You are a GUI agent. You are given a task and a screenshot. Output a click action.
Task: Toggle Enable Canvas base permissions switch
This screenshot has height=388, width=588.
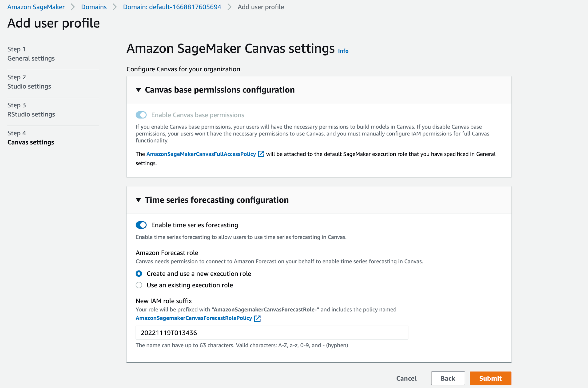pos(141,115)
